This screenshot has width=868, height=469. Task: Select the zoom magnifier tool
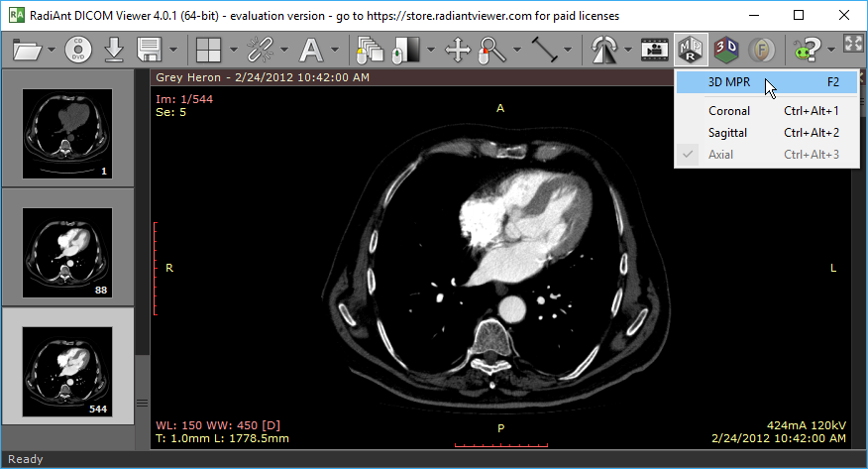click(490, 49)
